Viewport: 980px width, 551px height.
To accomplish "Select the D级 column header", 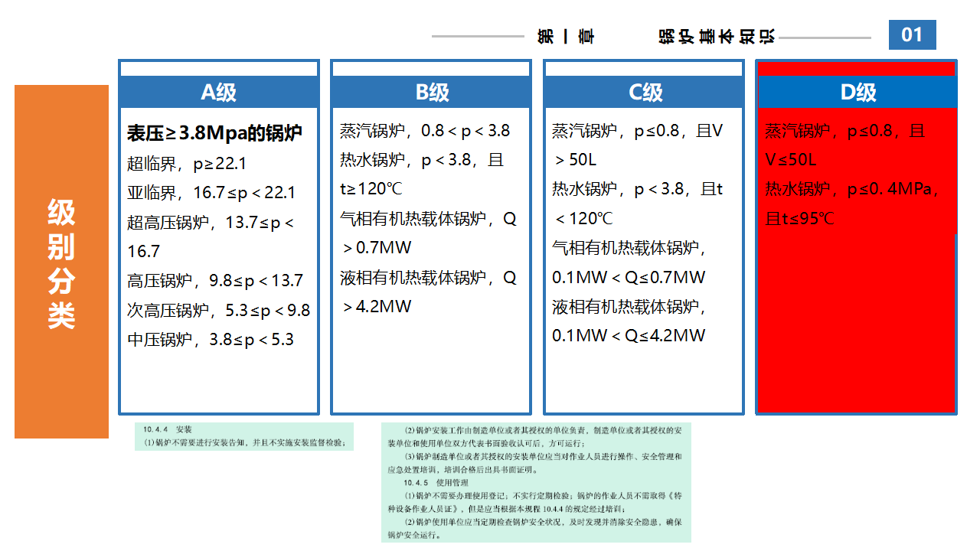I will [x=857, y=92].
